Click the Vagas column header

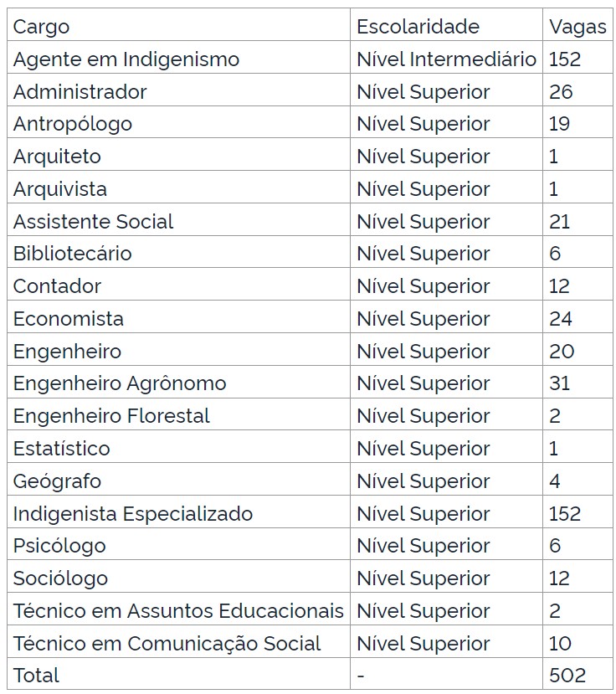coord(577,27)
